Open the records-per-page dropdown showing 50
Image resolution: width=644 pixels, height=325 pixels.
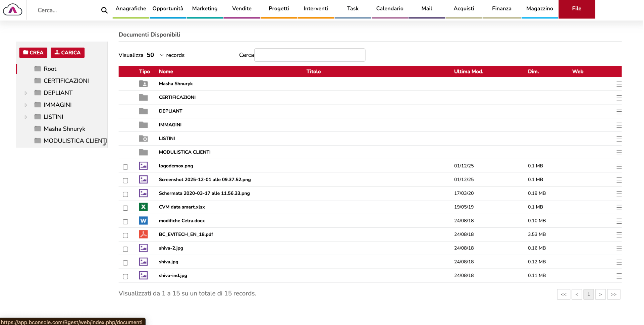[x=155, y=55]
